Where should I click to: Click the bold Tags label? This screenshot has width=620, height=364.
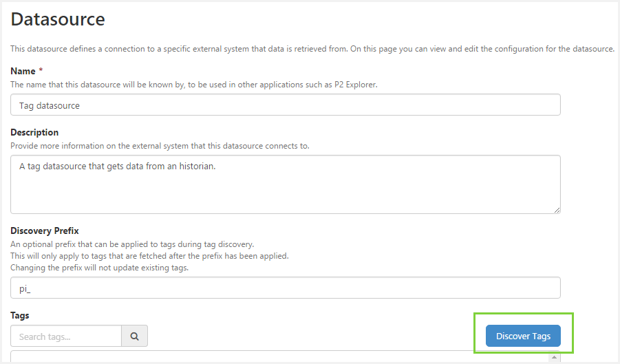[20, 315]
